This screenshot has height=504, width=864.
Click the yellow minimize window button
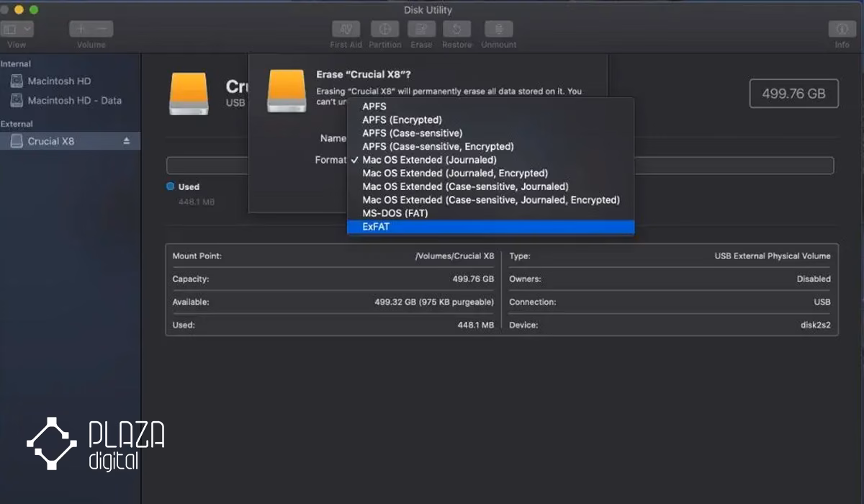(x=19, y=9)
